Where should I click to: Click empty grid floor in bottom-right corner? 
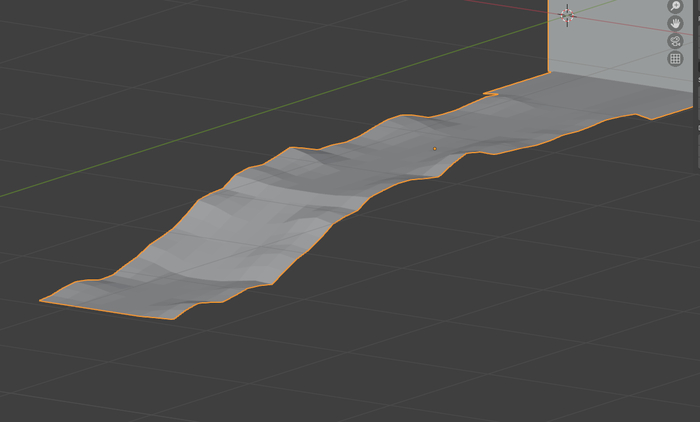620,370
